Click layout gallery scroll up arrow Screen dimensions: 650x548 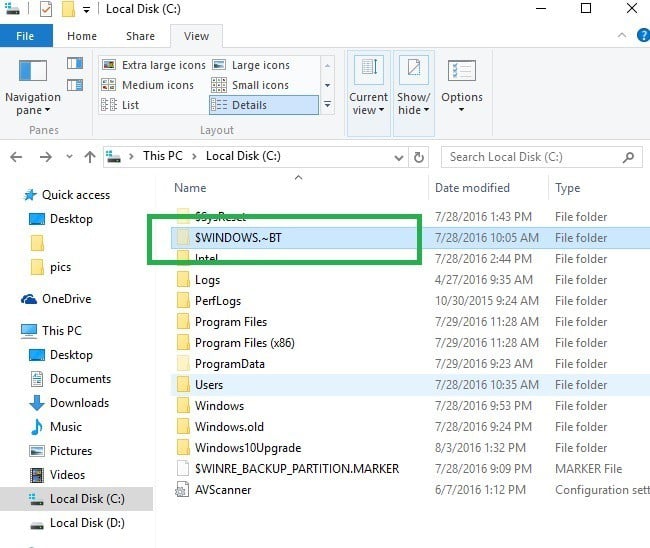(327, 65)
